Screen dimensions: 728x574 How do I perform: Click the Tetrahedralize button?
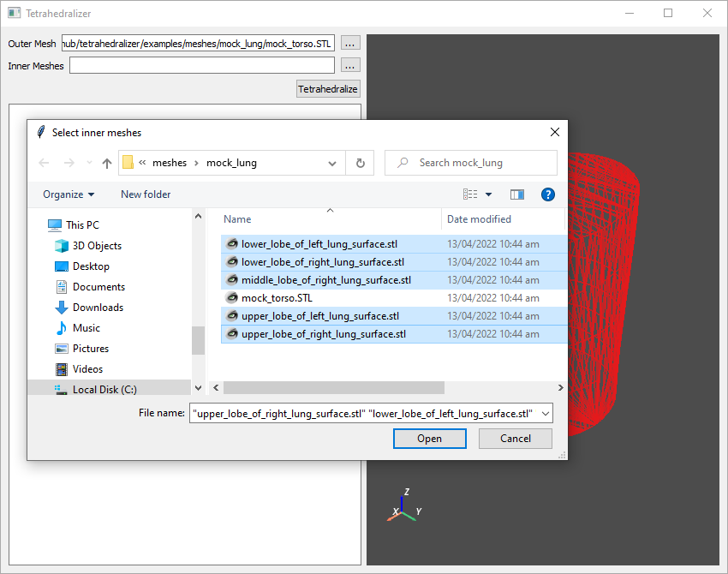328,89
